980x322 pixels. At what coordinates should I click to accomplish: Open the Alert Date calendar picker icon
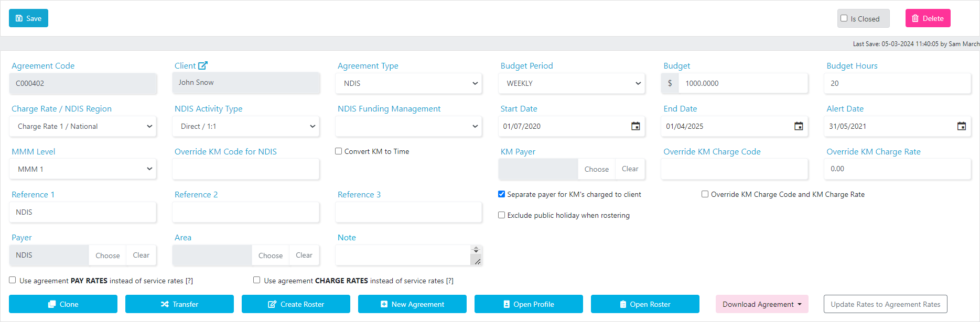tap(962, 126)
